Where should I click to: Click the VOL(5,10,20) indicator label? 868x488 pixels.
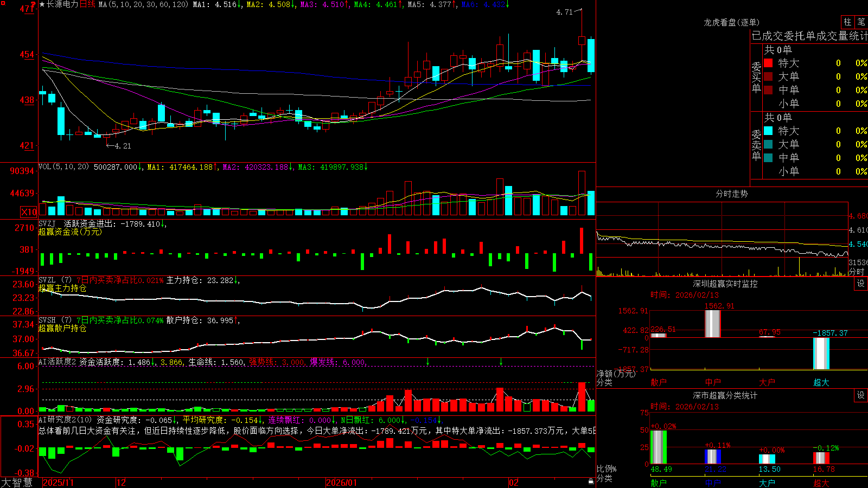64,167
